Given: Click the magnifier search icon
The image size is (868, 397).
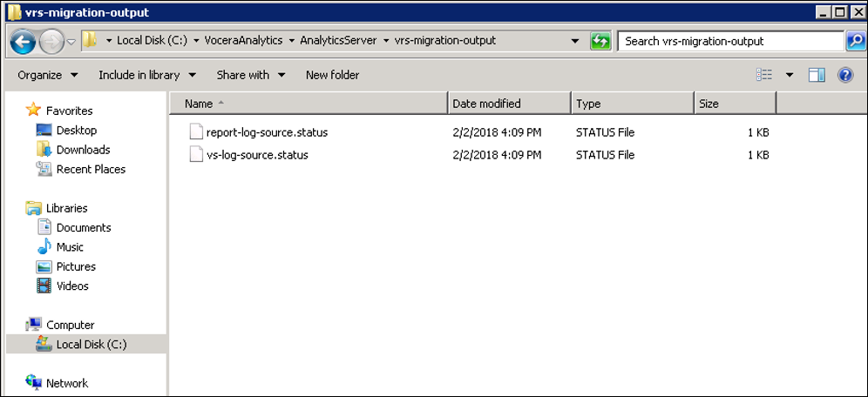Looking at the screenshot, I should 856,41.
